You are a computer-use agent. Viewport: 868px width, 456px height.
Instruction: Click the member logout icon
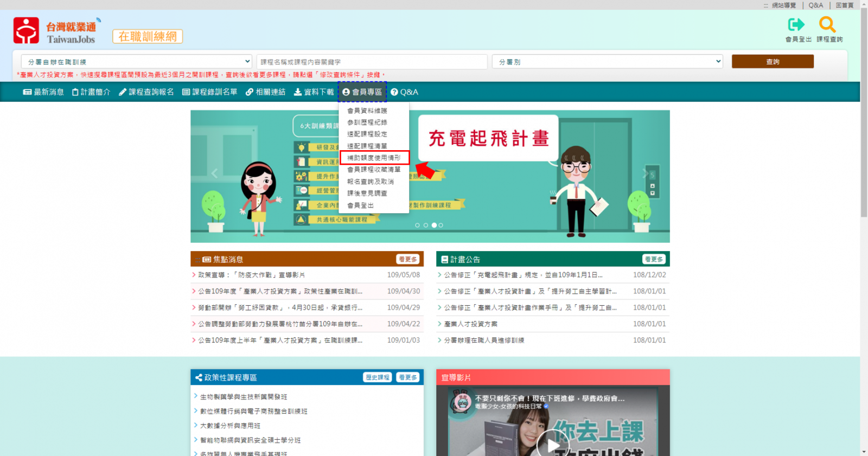coord(796,25)
